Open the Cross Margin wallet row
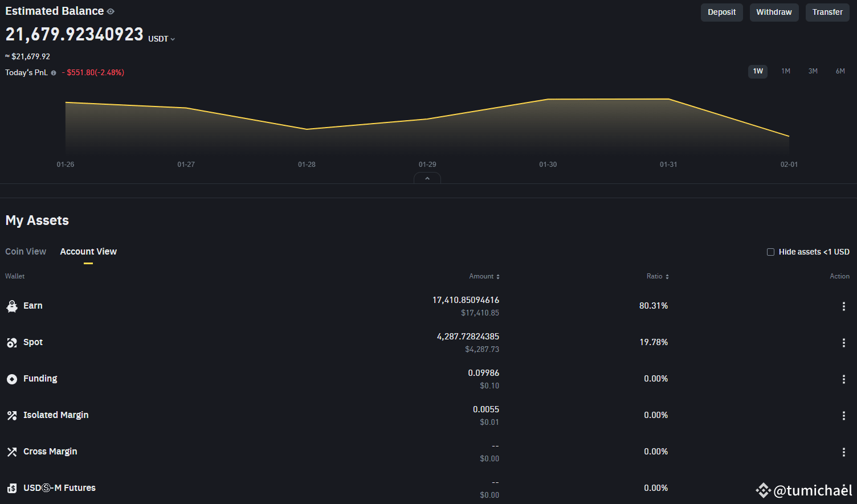This screenshot has height=504, width=857. (427, 452)
